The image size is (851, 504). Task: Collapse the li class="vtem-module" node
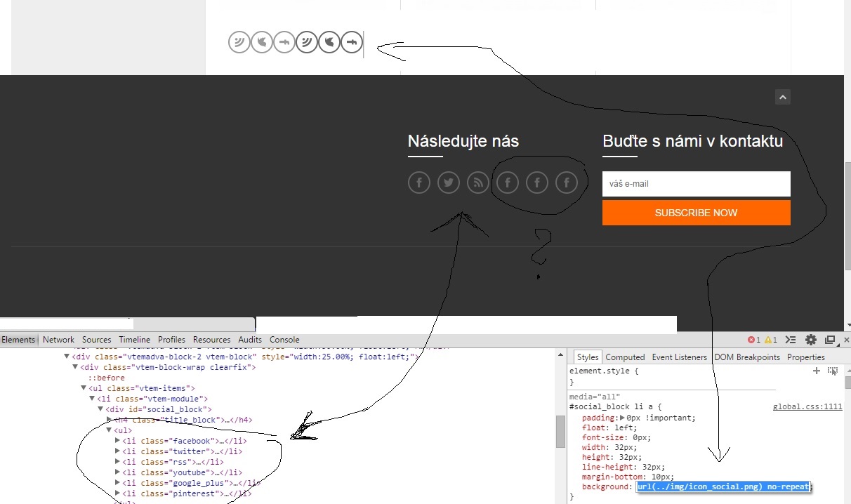92,399
